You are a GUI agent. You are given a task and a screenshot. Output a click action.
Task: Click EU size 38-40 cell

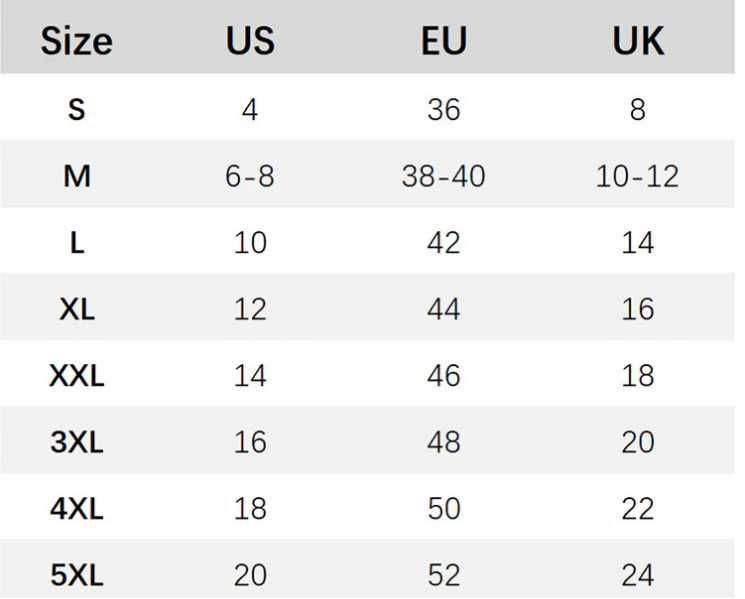tap(444, 176)
